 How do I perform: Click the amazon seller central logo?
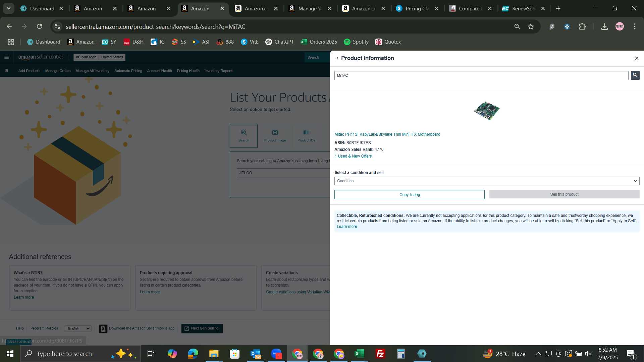41,57
